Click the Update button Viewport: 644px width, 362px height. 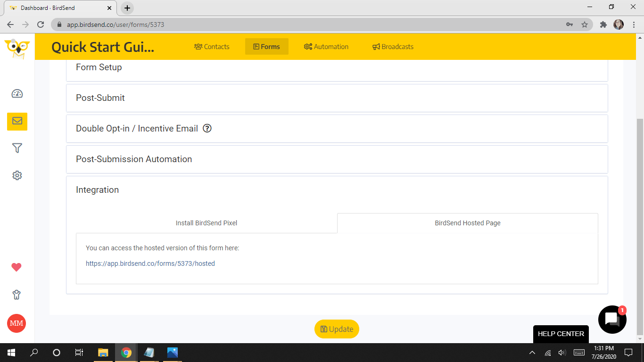click(x=337, y=329)
